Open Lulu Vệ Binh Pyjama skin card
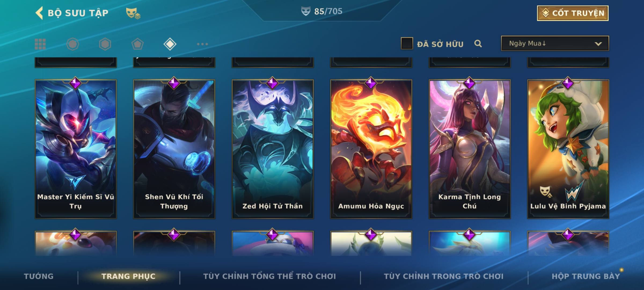 [568, 149]
